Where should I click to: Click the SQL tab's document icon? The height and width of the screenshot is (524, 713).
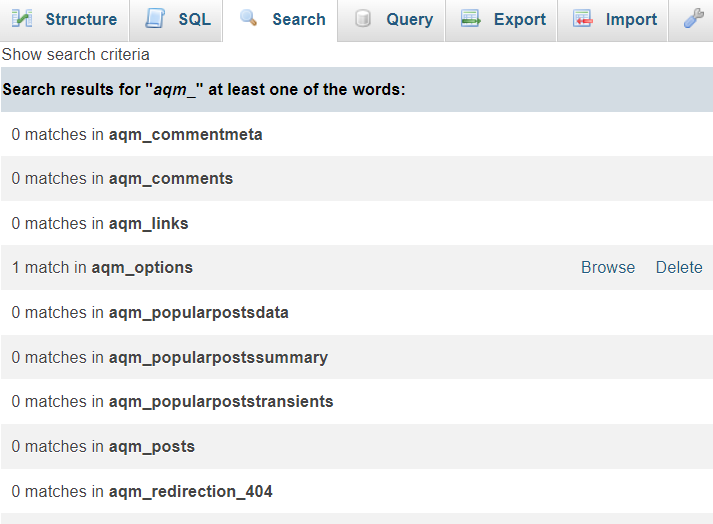(x=154, y=19)
